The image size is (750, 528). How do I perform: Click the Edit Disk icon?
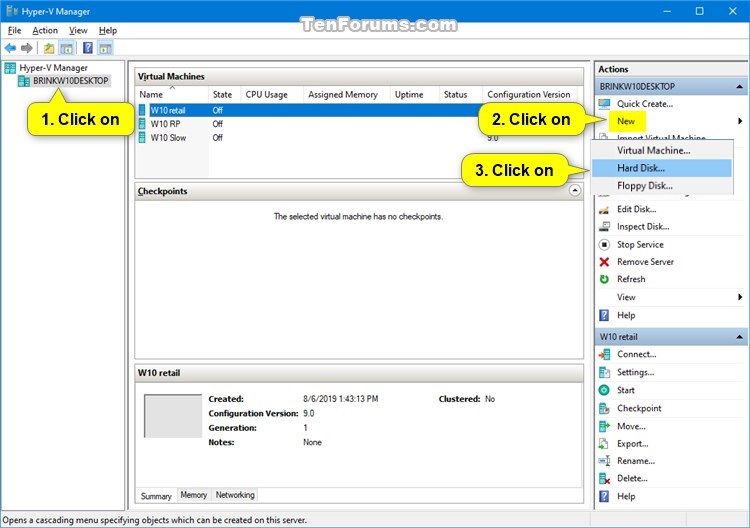tap(605, 209)
